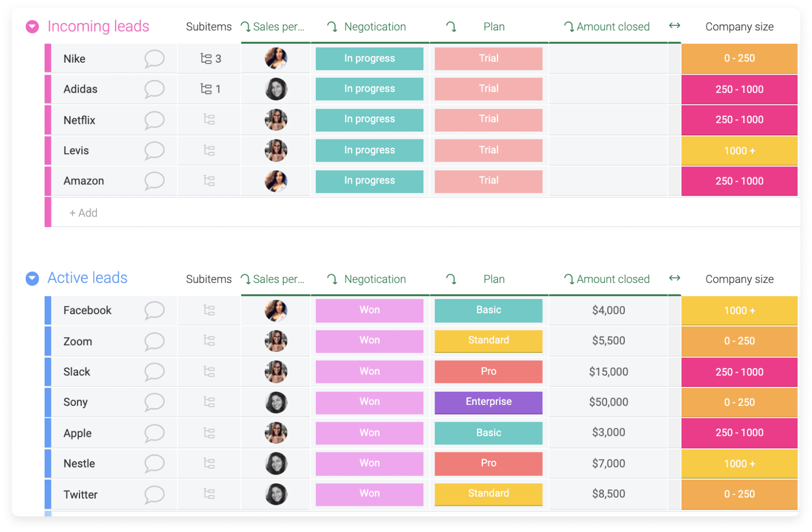Open the Standard plan cell for Zoom

click(488, 341)
